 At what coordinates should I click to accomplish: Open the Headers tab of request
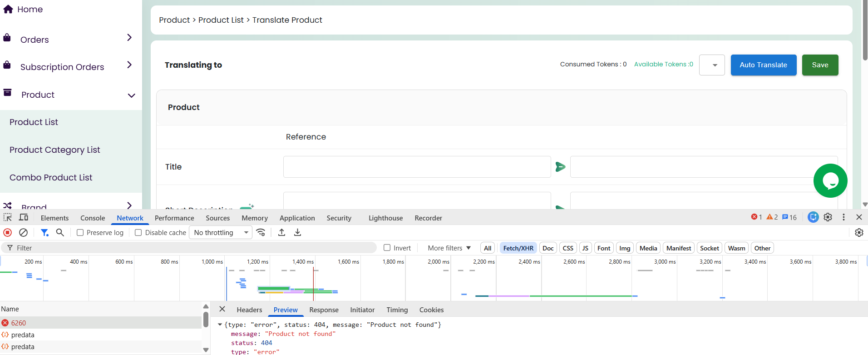click(x=249, y=310)
